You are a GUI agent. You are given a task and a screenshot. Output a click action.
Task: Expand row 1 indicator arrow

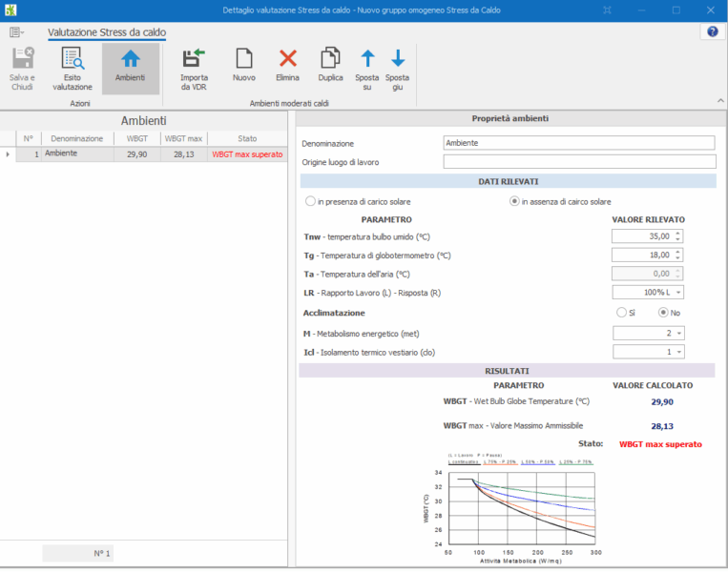point(8,154)
